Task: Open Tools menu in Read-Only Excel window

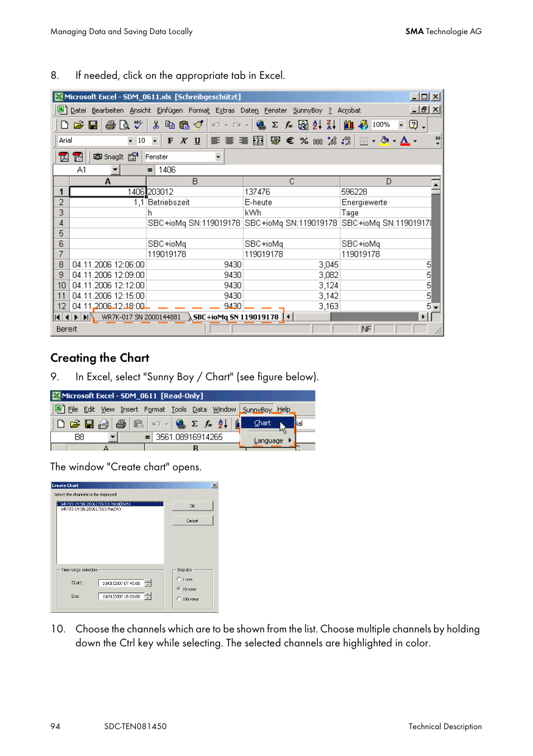Action: coord(179,409)
